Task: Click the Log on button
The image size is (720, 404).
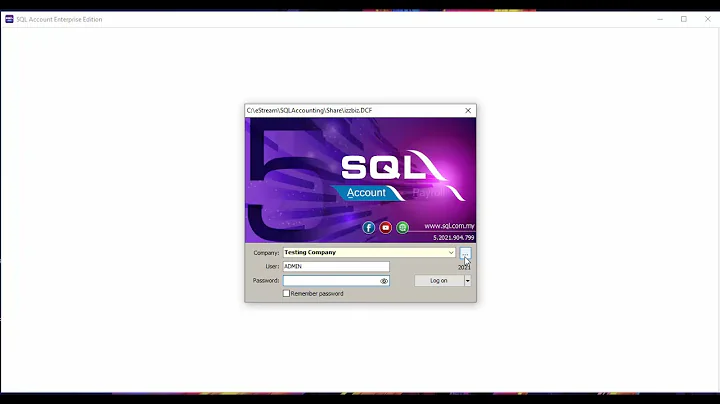Action: (439, 281)
